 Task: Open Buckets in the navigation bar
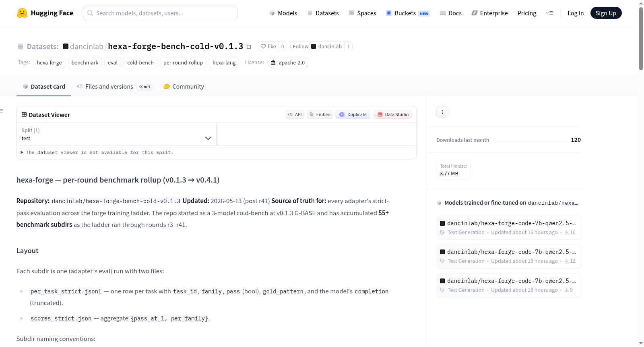[408, 13]
